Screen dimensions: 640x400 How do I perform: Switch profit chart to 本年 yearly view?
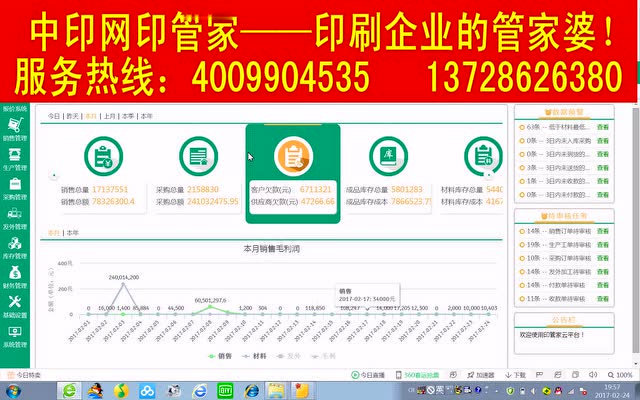[x=73, y=233]
